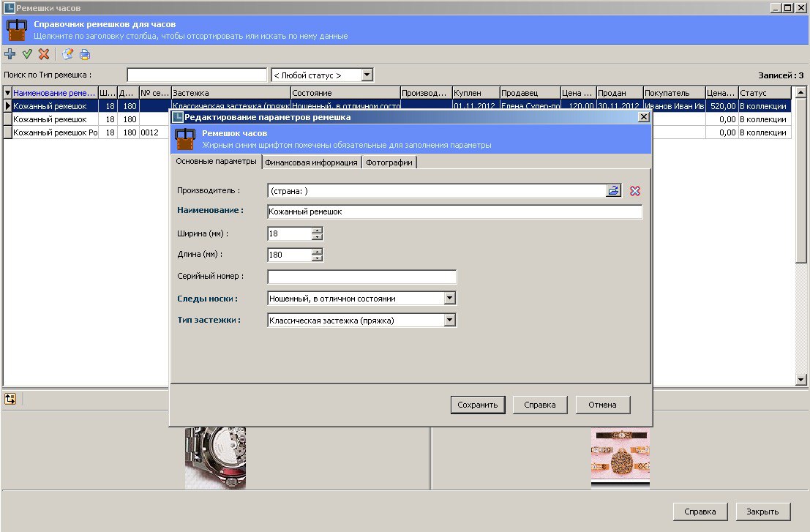Open the 'Следы носки' dropdown
810x532 pixels.
coord(450,299)
